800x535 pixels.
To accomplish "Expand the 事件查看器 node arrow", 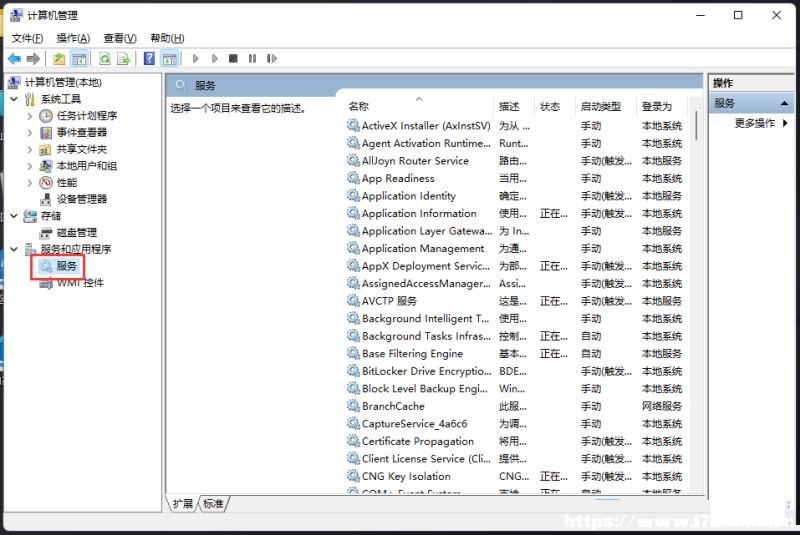I will pyautogui.click(x=30, y=133).
